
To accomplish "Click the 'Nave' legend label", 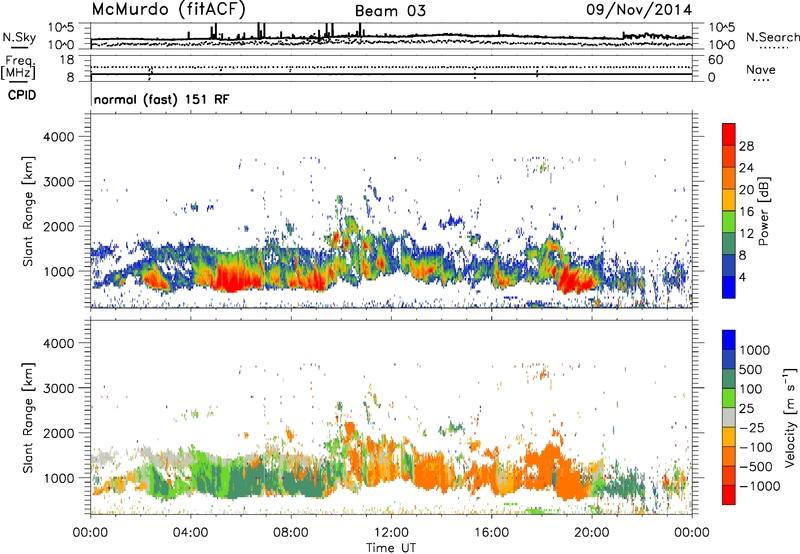I will tap(761, 70).
